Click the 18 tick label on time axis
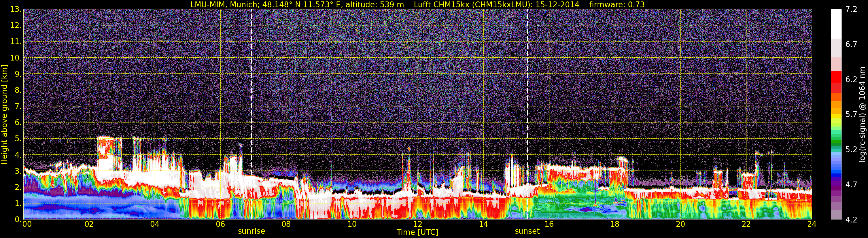This screenshot has width=868, height=238. pyautogui.click(x=614, y=224)
